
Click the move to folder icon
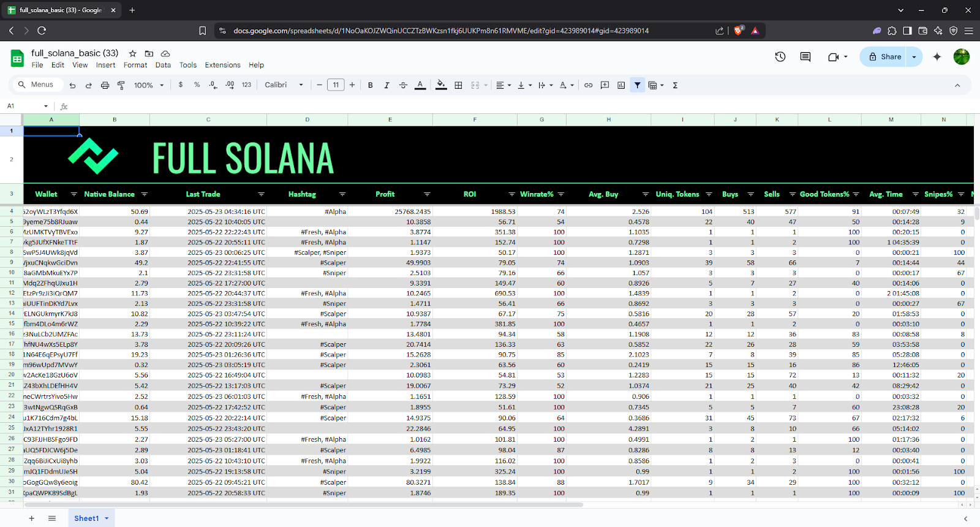[x=149, y=53]
